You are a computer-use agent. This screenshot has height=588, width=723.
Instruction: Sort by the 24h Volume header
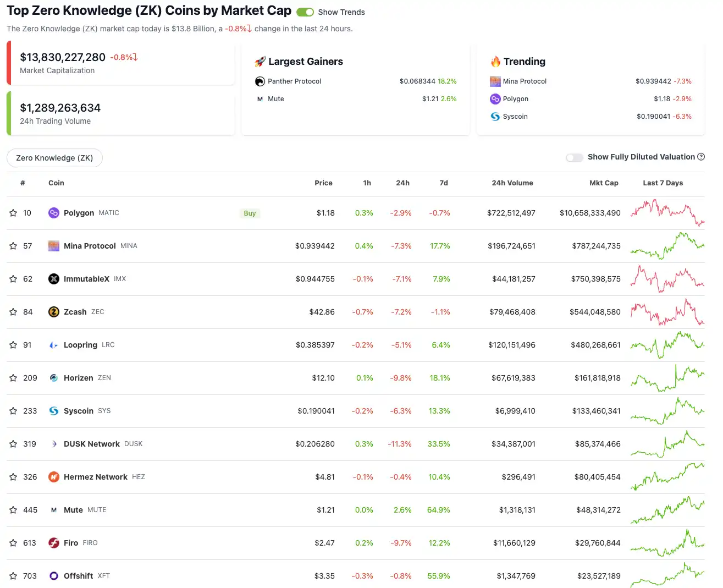click(x=512, y=183)
